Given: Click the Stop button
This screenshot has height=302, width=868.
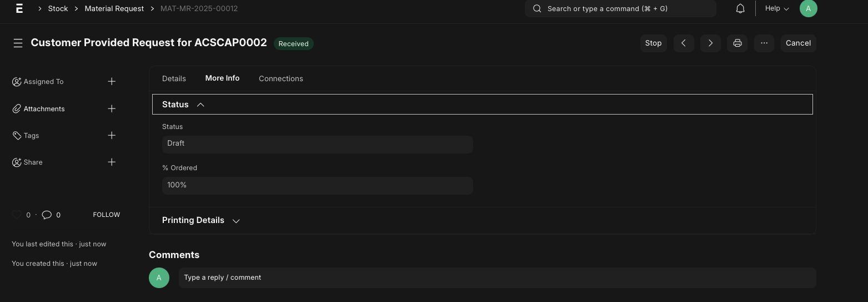Looking at the screenshot, I should [x=653, y=43].
